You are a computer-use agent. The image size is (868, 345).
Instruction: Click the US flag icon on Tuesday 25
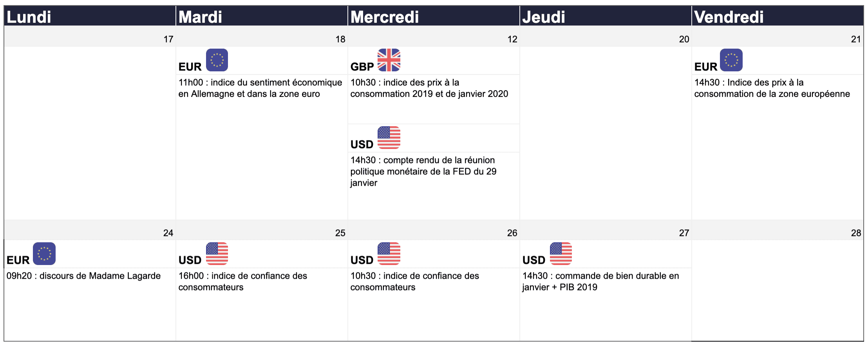click(x=217, y=254)
